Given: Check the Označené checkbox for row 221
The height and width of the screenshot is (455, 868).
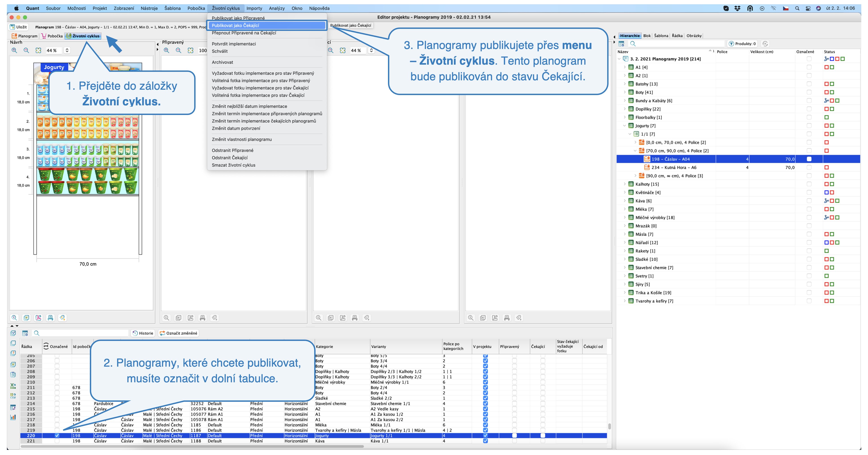Looking at the screenshot, I should [x=57, y=441].
